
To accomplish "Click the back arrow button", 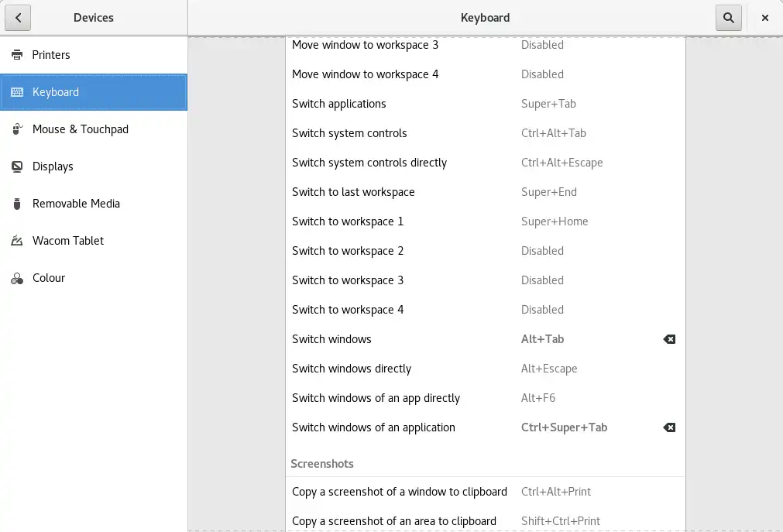I will 18,18.
